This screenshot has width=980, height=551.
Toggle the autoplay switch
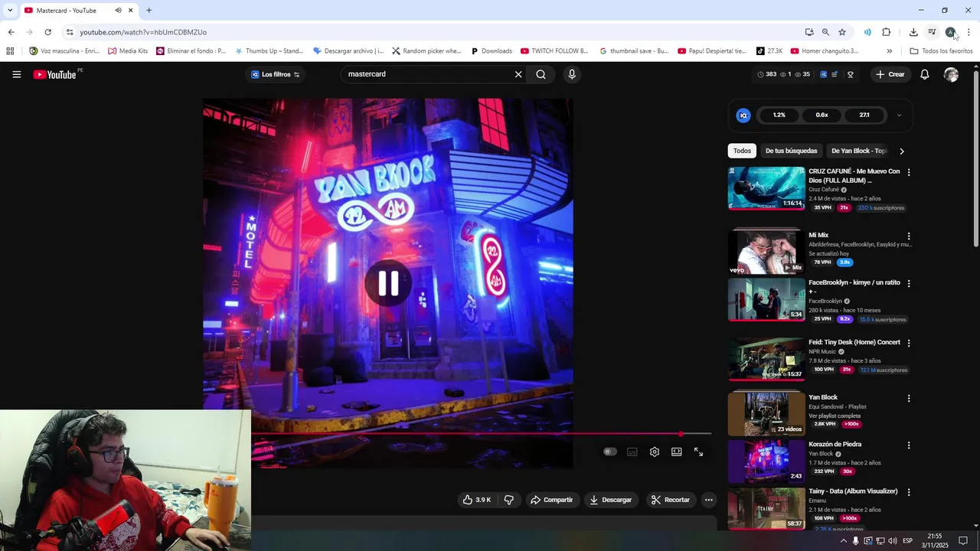coord(609,452)
